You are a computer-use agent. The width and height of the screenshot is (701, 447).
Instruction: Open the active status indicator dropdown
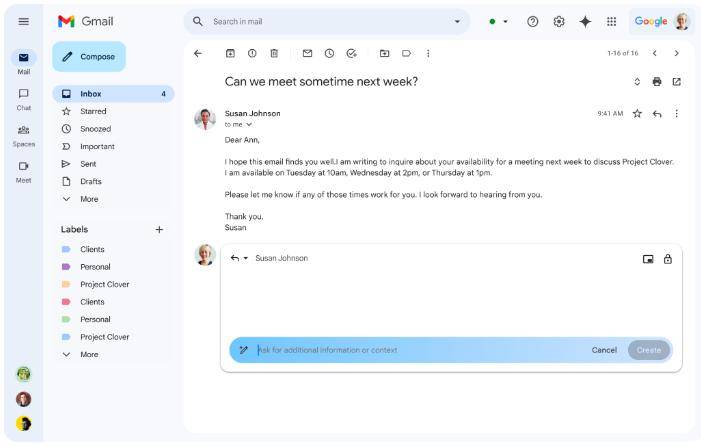coord(498,21)
